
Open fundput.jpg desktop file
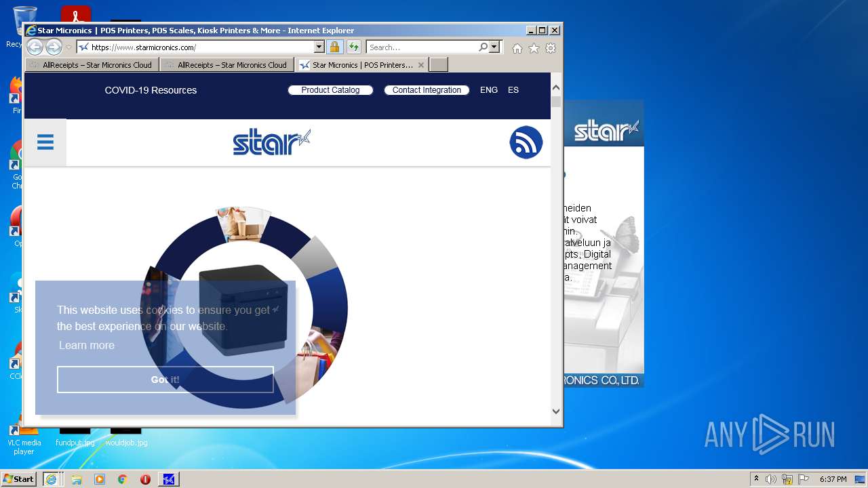(x=75, y=437)
